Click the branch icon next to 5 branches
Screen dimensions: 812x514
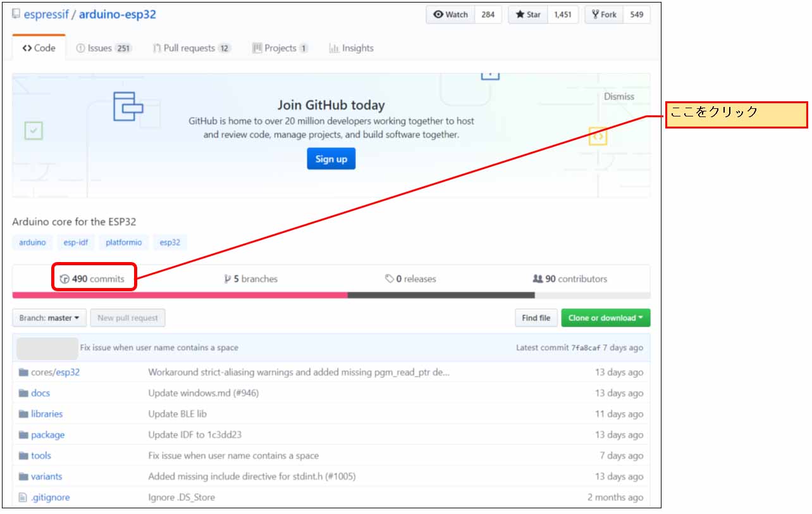228,279
